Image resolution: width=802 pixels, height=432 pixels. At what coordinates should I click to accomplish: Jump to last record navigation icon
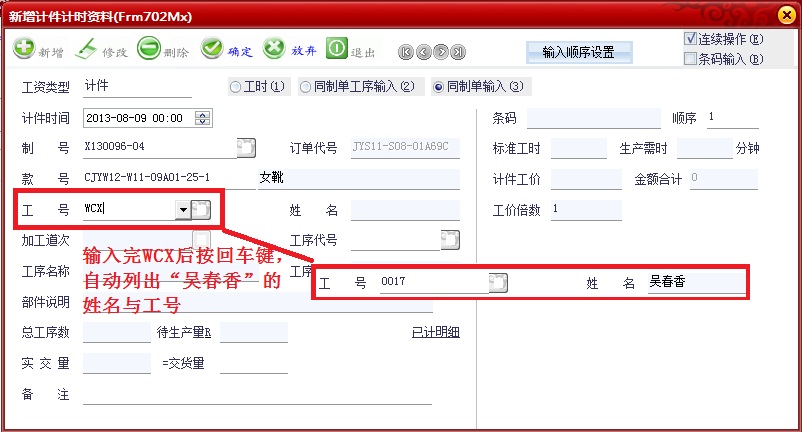(458, 52)
